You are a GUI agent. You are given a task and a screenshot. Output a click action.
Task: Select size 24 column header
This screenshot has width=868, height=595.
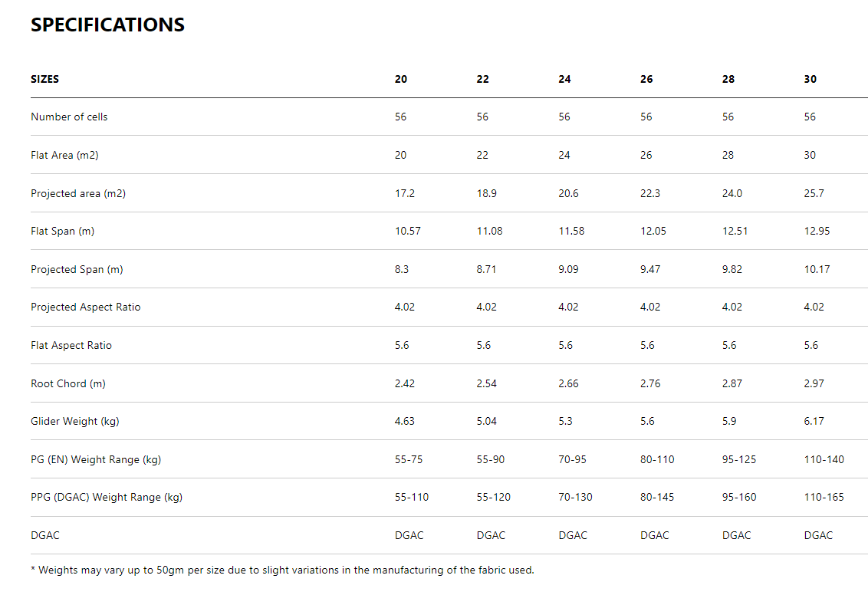coord(564,79)
